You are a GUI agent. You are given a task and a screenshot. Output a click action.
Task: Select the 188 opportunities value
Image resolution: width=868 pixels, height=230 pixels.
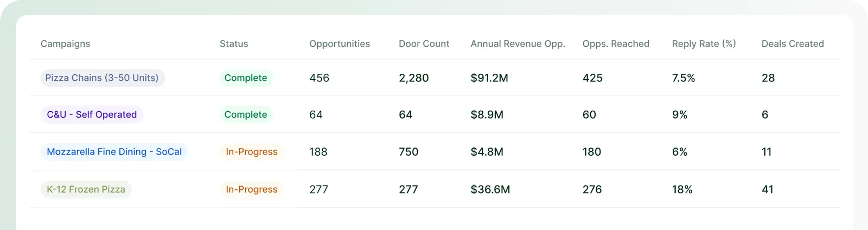coord(318,152)
